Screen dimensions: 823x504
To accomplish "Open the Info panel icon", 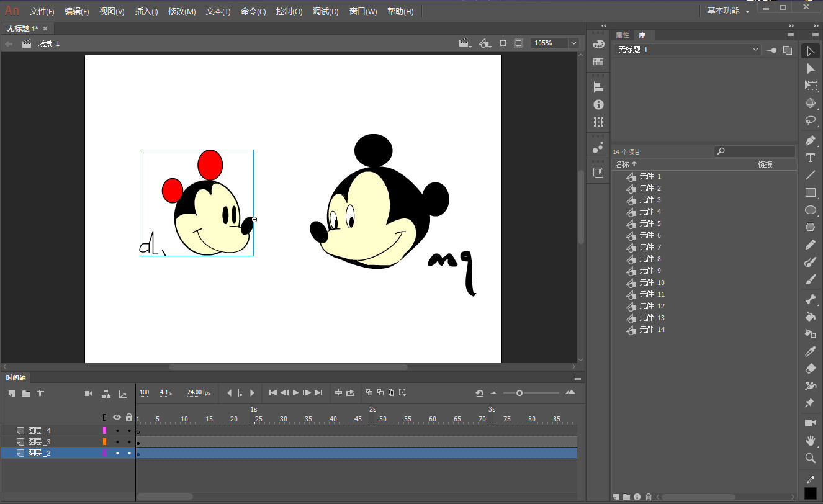I will 598,105.
